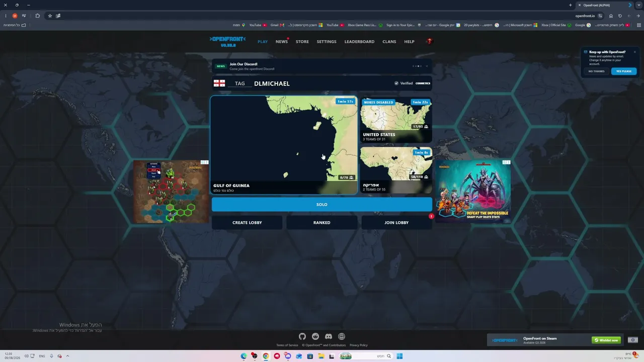Viewport: 644px width, 362px height.
Task: Join the Gulf of Guinea lobby card
Action: pyautogui.click(x=284, y=145)
